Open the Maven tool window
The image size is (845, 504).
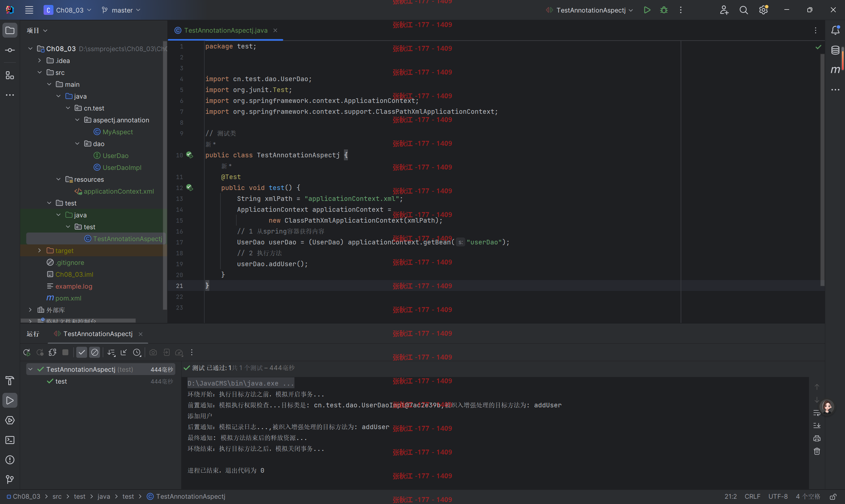click(x=835, y=70)
